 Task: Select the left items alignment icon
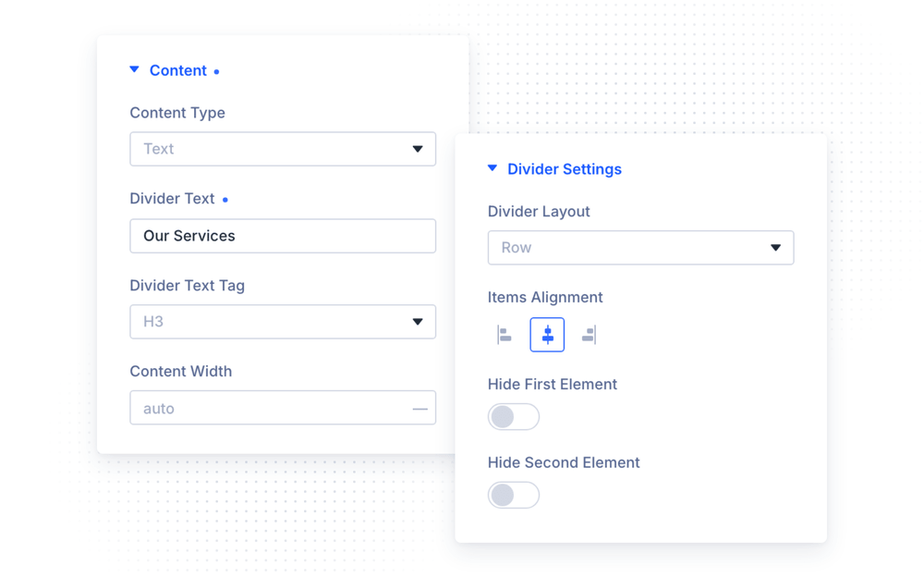pos(505,335)
